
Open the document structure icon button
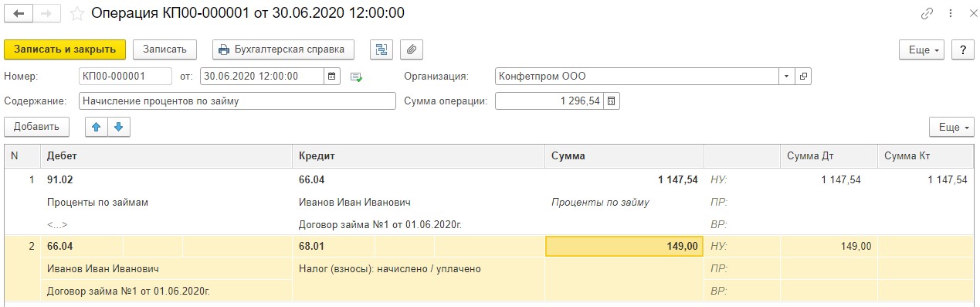point(380,49)
